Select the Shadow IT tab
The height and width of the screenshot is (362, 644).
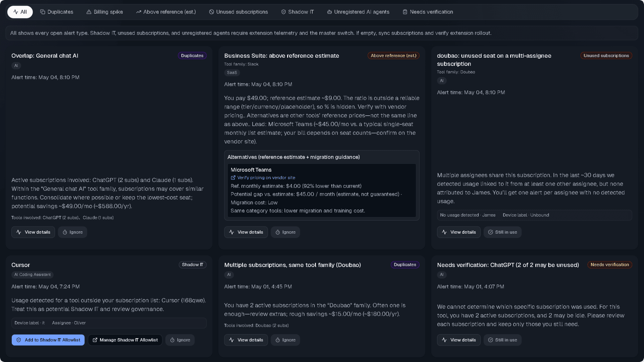pyautogui.click(x=298, y=12)
